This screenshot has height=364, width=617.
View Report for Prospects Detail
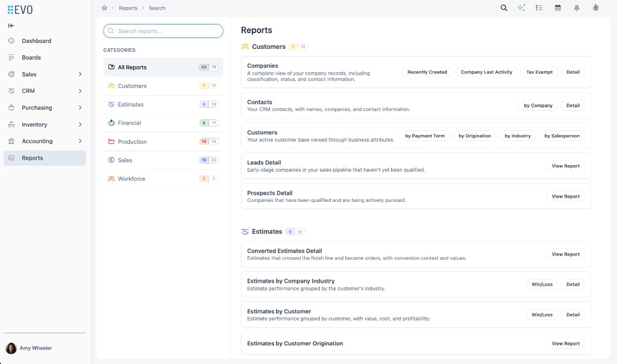(565, 196)
